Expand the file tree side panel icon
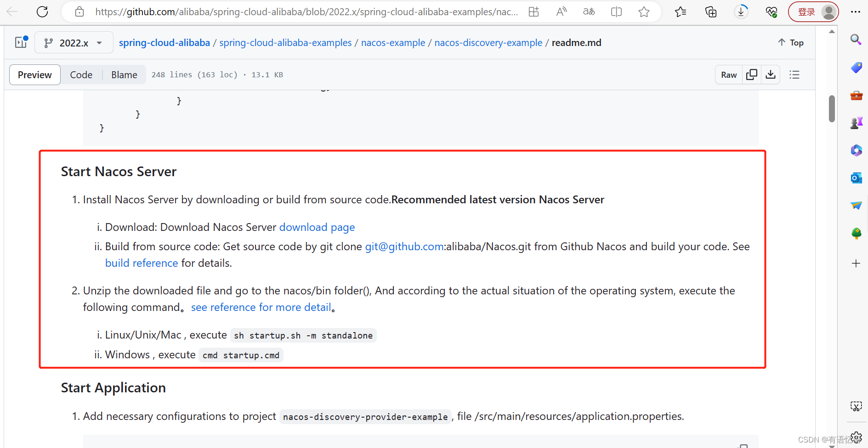 click(21, 42)
